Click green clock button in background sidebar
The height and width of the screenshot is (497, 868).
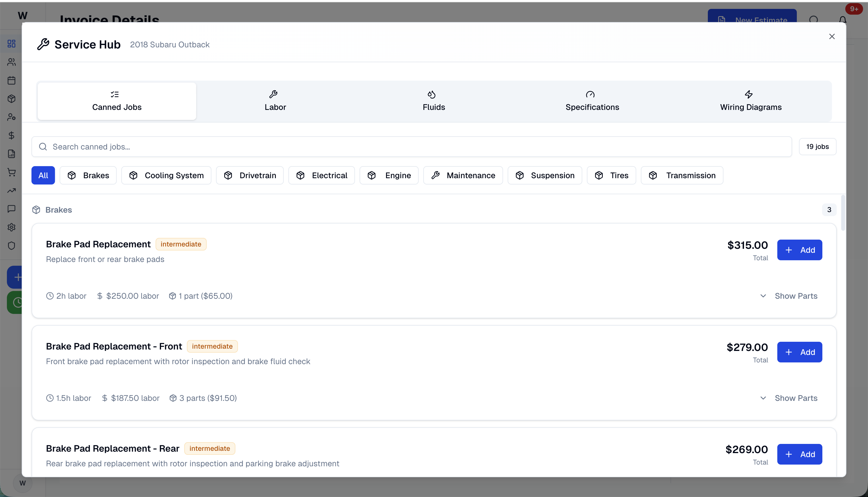[15, 302]
